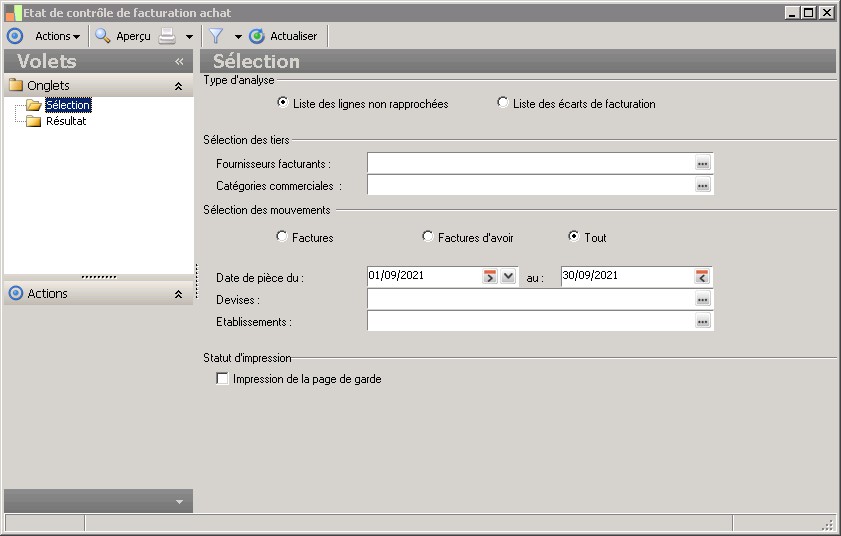
Task: Browse Fournisseurs facturants with ellipsis button
Action: tap(702, 163)
